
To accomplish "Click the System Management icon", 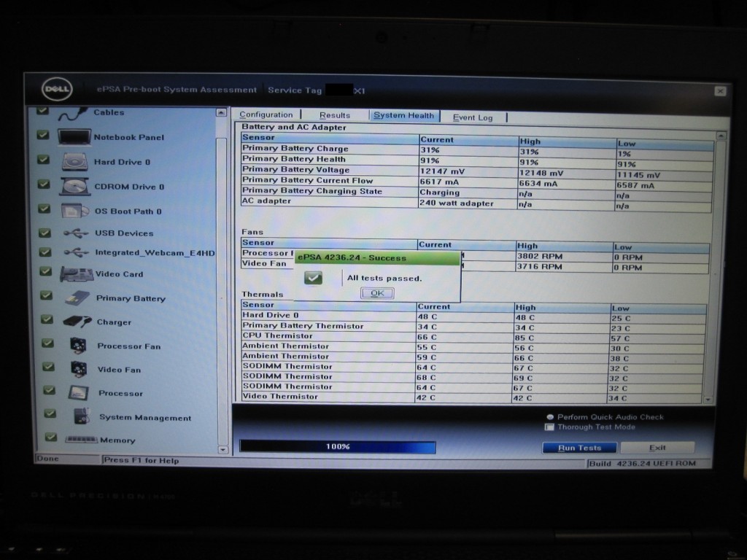I will [82, 416].
